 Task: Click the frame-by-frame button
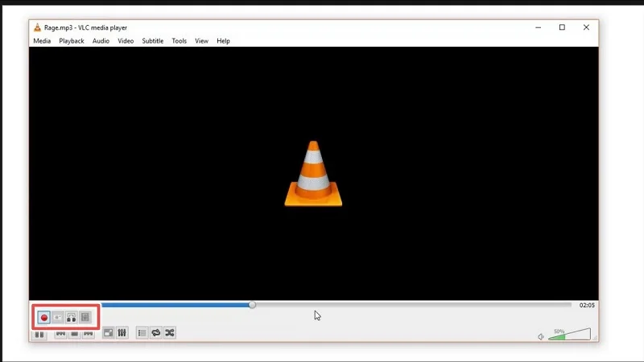pyautogui.click(x=85, y=318)
